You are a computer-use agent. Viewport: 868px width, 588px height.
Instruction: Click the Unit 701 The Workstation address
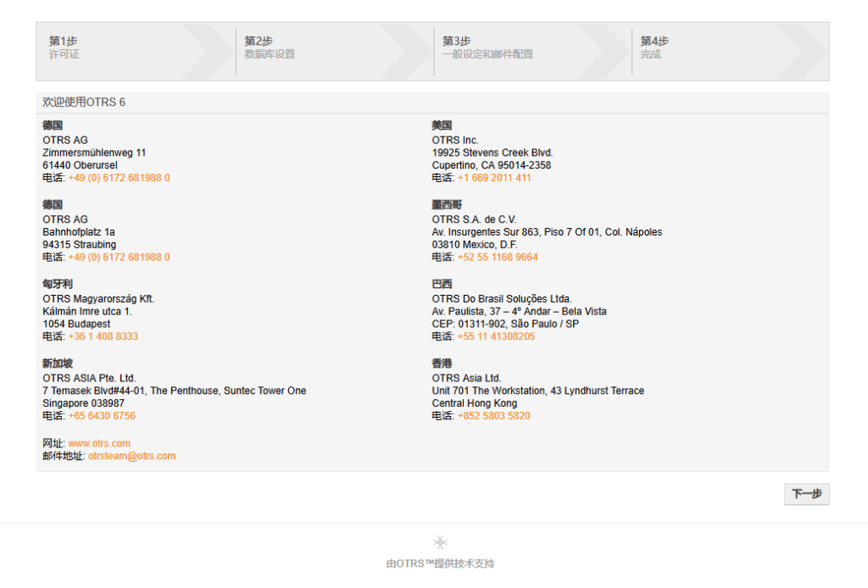[538, 391]
